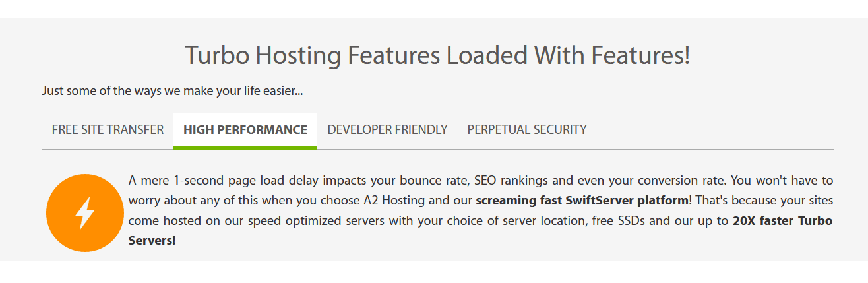The width and height of the screenshot is (868, 283).
Task: Show the Perpetual Security tab
Action: click(527, 130)
